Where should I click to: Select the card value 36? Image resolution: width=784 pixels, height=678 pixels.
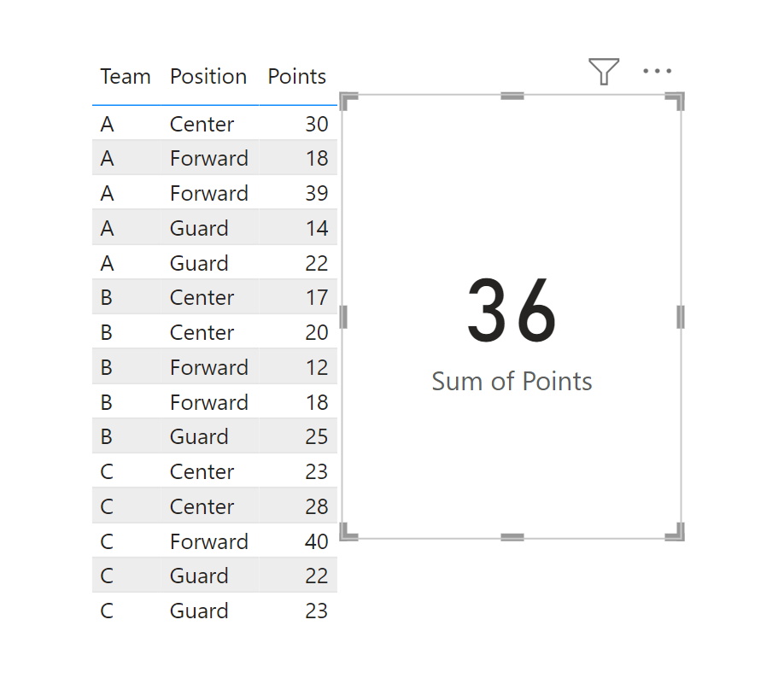coord(512,311)
